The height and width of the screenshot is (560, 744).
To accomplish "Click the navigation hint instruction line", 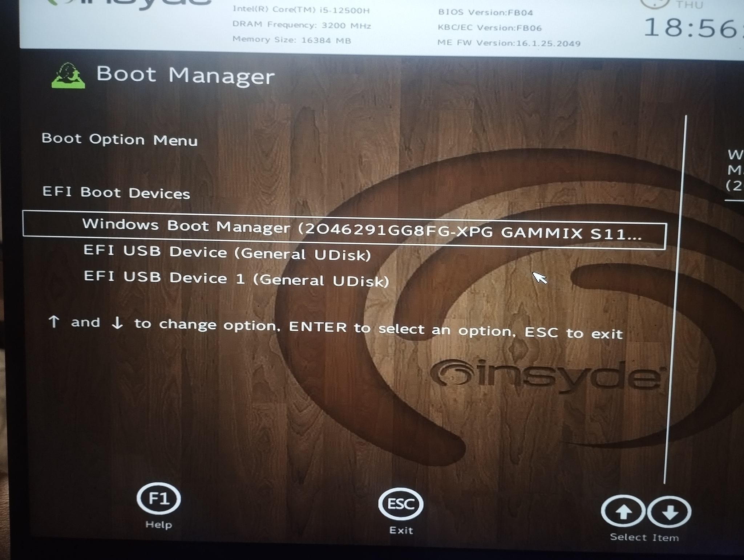I will point(335,327).
